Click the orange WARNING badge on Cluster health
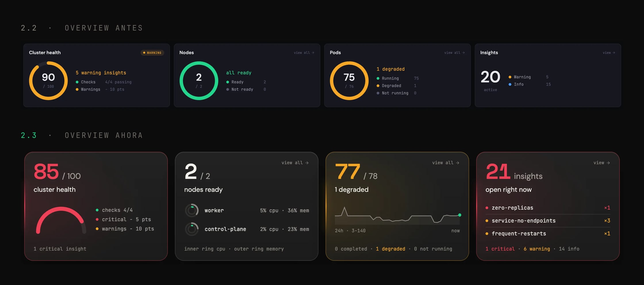644x285 pixels. tap(152, 53)
